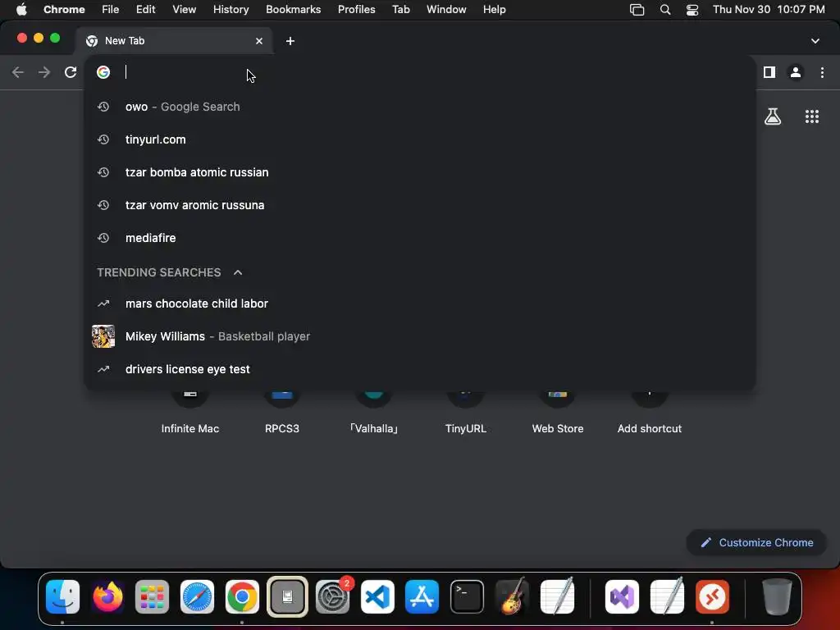Open Finder from the Dock

click(62, 596)
